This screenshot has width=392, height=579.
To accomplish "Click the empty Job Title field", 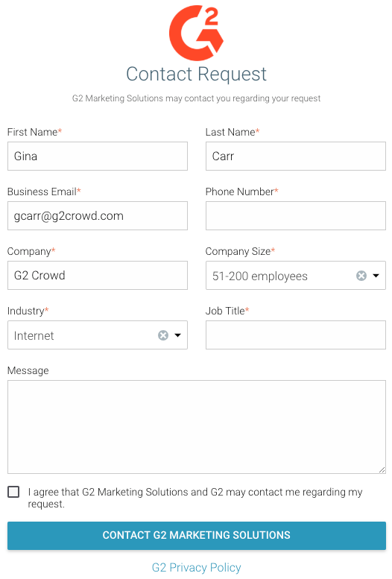I will (296, 335).
